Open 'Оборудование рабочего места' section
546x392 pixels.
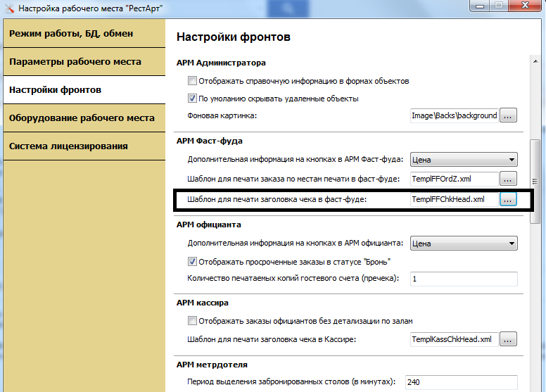(84, 118)
